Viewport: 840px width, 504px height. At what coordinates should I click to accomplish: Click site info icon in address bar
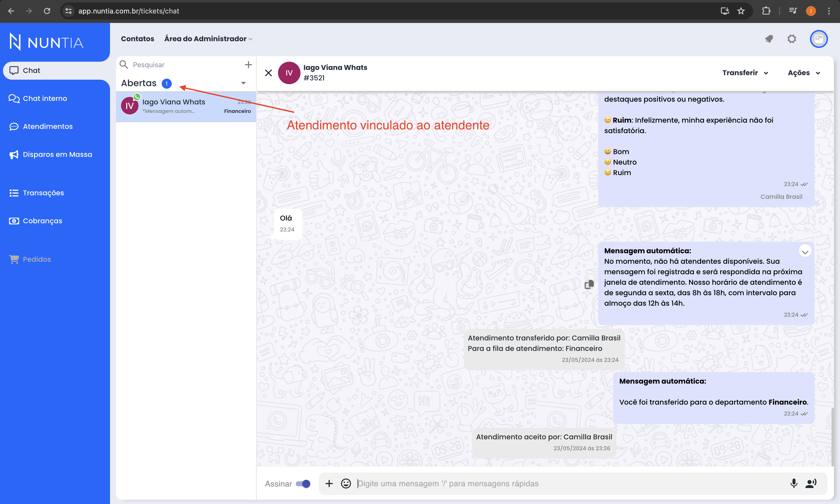(68, 11)
